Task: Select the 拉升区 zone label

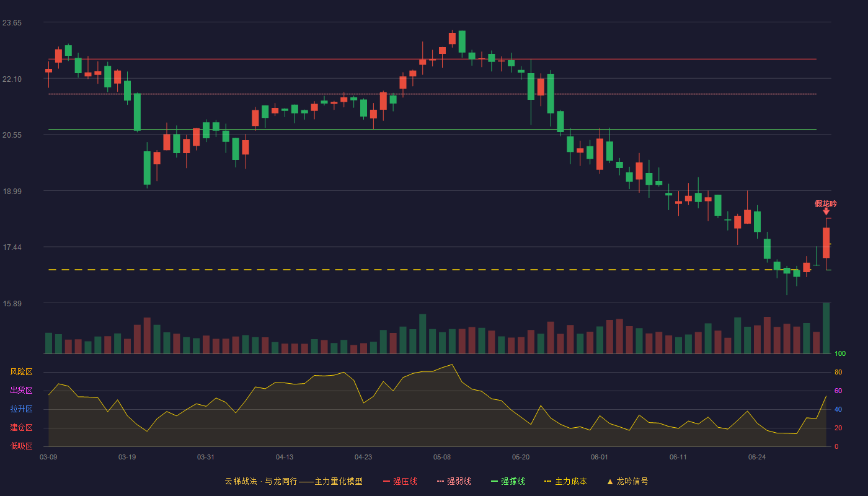Action: (x=21, y=409)
